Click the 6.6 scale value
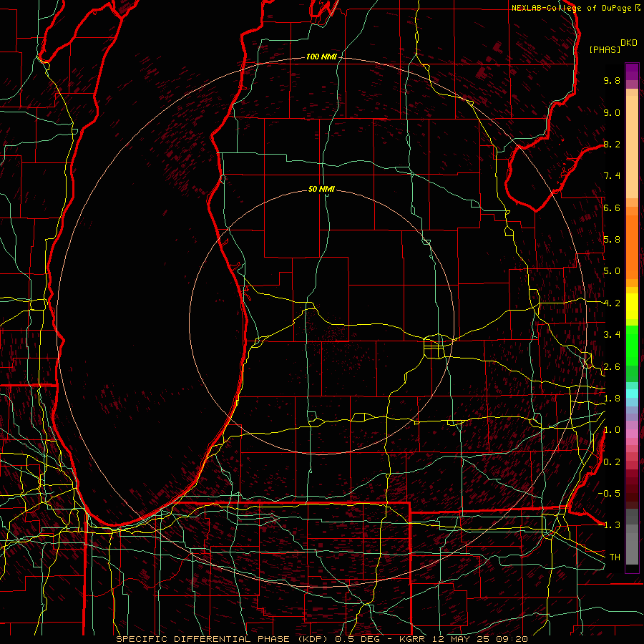 tap(612, 208)
